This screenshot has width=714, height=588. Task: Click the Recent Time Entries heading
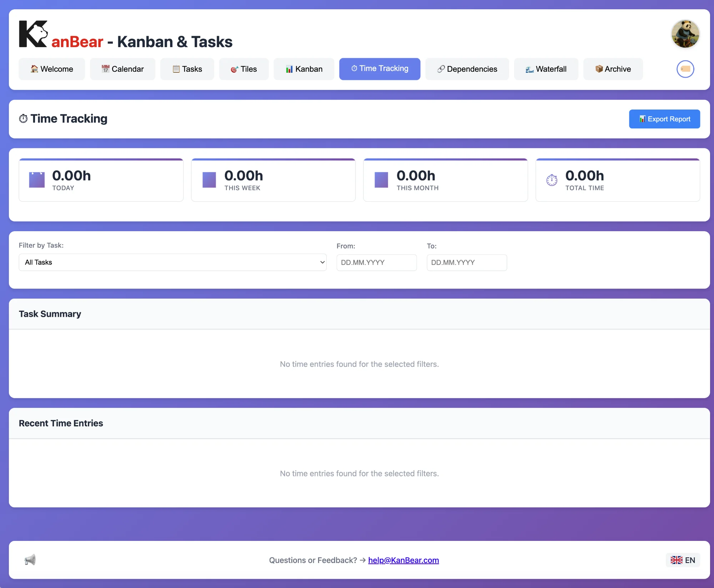pos(61,423)
